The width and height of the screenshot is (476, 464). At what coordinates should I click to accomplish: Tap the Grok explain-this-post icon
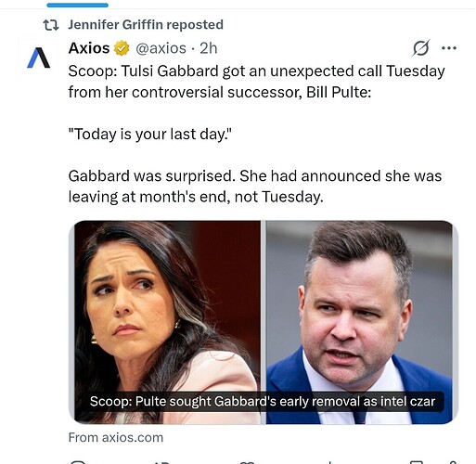click(421, 48)
